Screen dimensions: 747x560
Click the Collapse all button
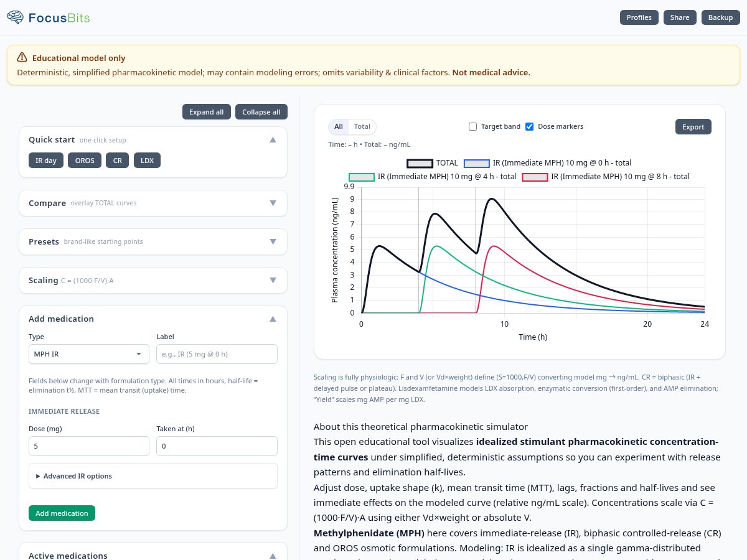[261, 112]
